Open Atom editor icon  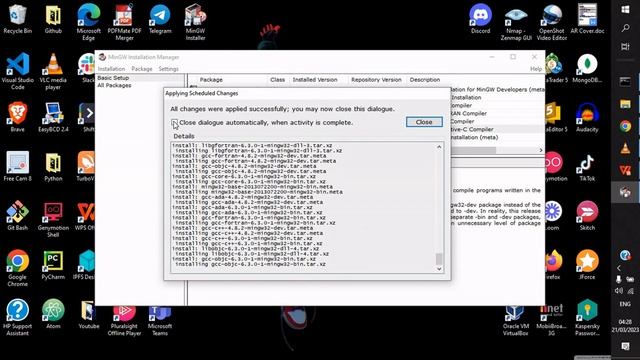tap(53, 314)
